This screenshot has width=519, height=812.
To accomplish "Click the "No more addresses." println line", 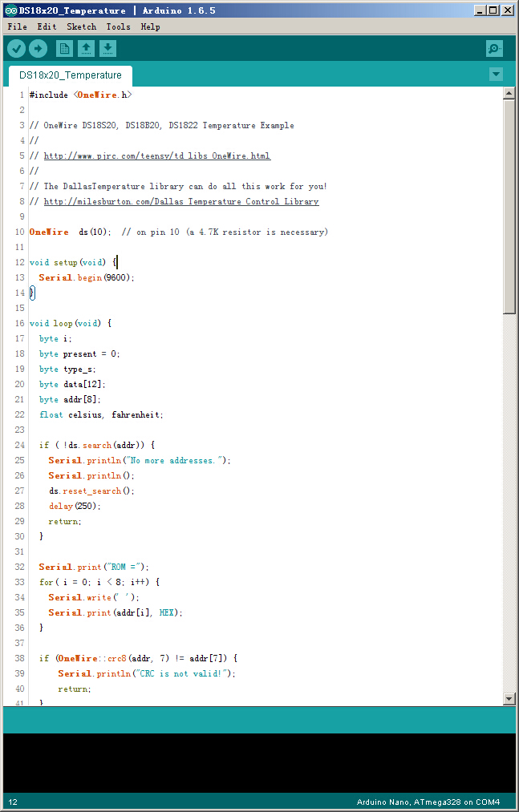I will (x=140, y=460).
